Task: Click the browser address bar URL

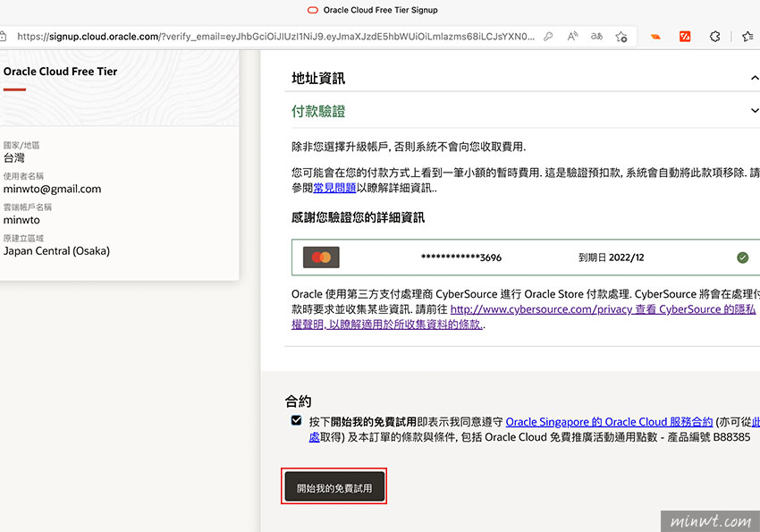Action: point(275,37)
